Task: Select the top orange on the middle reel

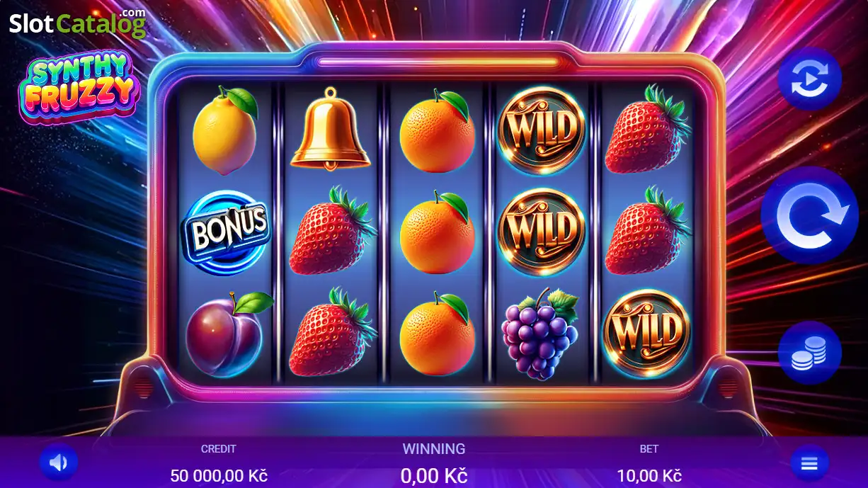Action: tap(437, 132)
